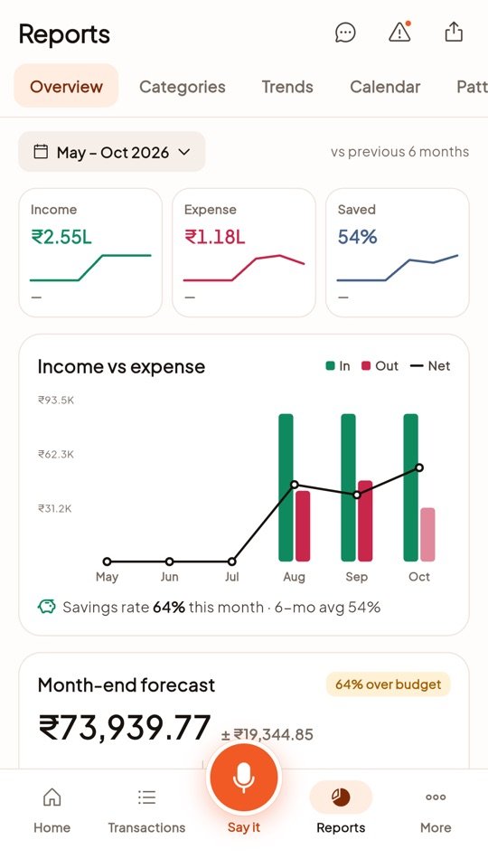Open Transactions list icon in bottom bar
Screen dimensions: 488x868
[x=146, y=797]
